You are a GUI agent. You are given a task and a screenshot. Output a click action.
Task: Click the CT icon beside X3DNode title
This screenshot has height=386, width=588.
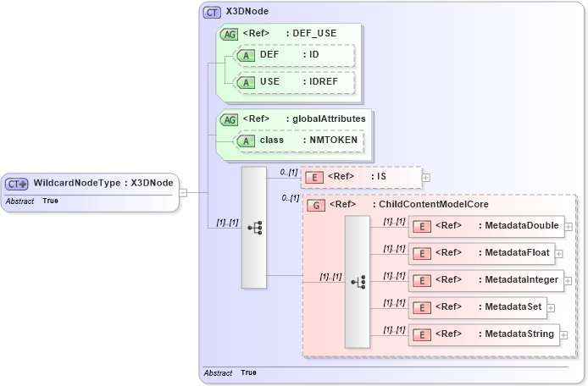coord(212,13)
